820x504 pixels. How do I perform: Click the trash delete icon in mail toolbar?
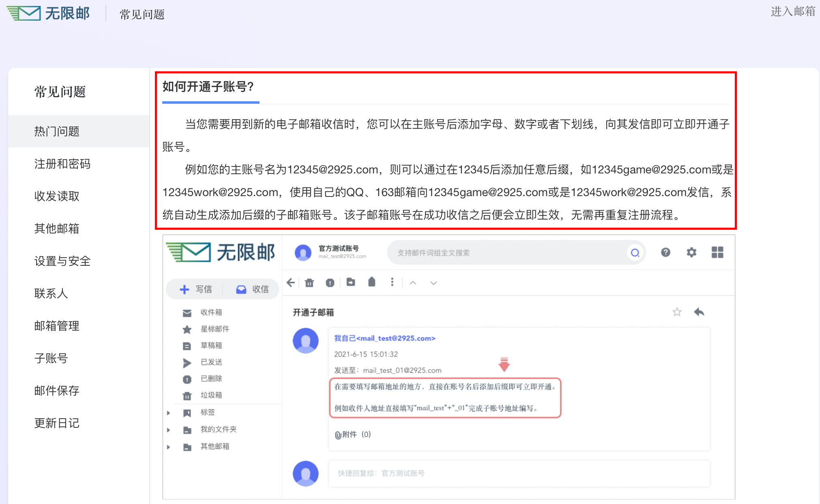(x=309, y=283)
